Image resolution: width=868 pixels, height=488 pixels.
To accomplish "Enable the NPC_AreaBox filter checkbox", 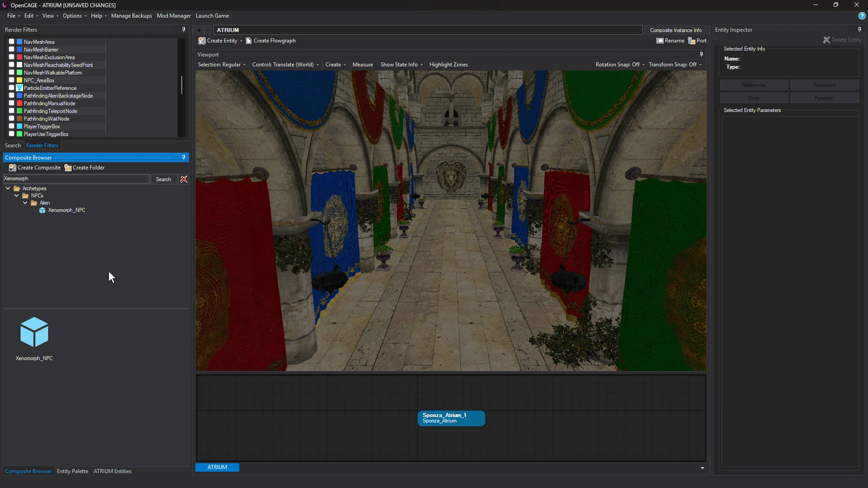I will pyautogui.click(x=11, y=80).
